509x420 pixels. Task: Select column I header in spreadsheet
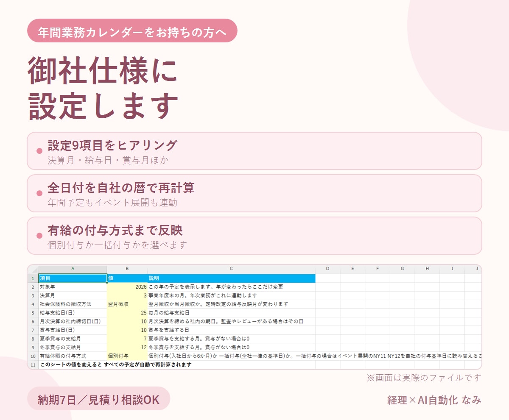pos(452,269)
